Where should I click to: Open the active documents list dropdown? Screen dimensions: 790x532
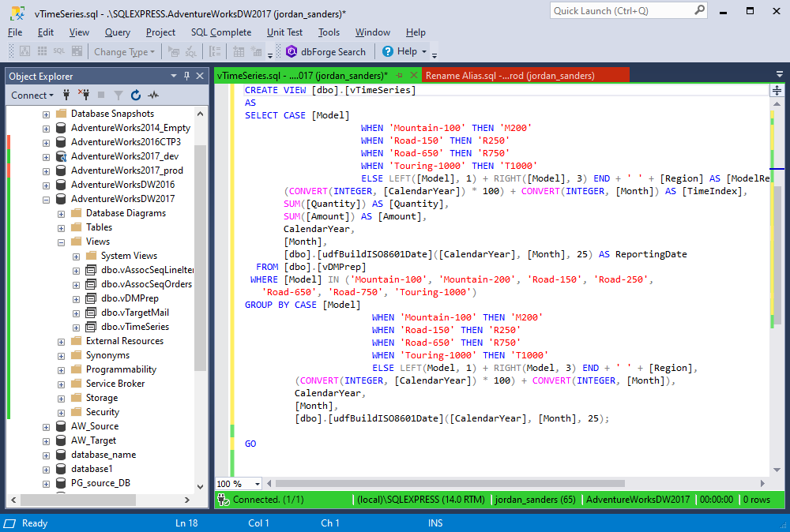point(780,74)
